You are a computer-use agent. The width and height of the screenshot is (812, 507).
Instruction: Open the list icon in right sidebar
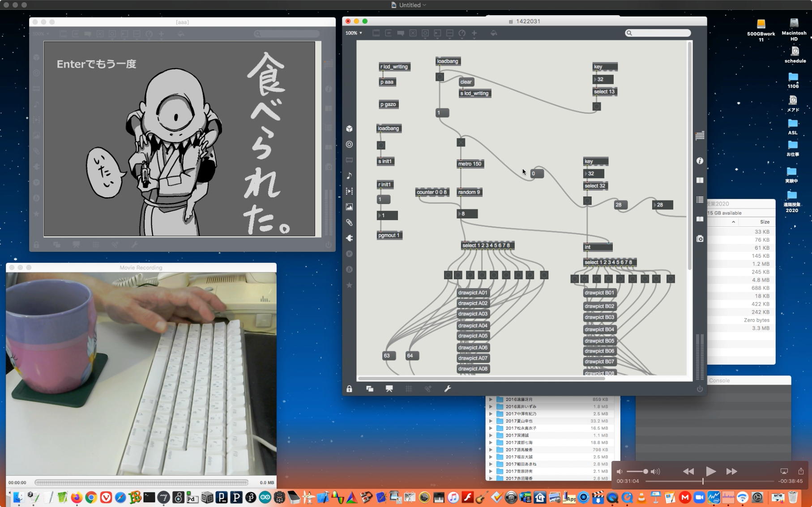pyautogui.click(x=700, y=200)
